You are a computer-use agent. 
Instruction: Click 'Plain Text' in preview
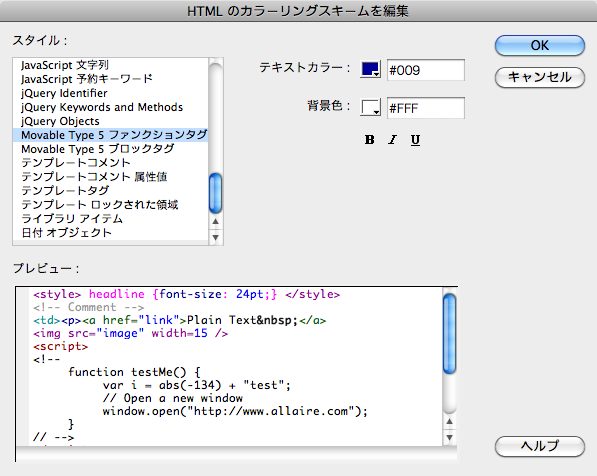[x=222, y=320]
